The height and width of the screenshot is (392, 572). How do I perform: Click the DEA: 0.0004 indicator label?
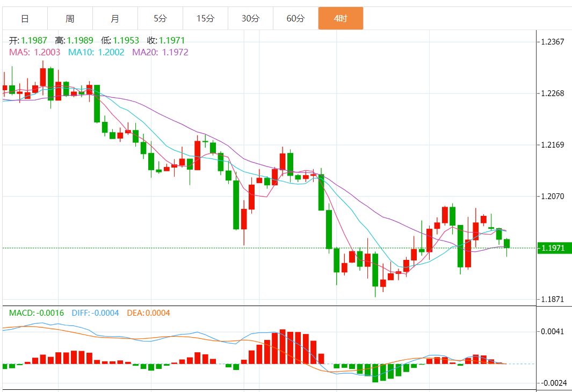[148, 313]
